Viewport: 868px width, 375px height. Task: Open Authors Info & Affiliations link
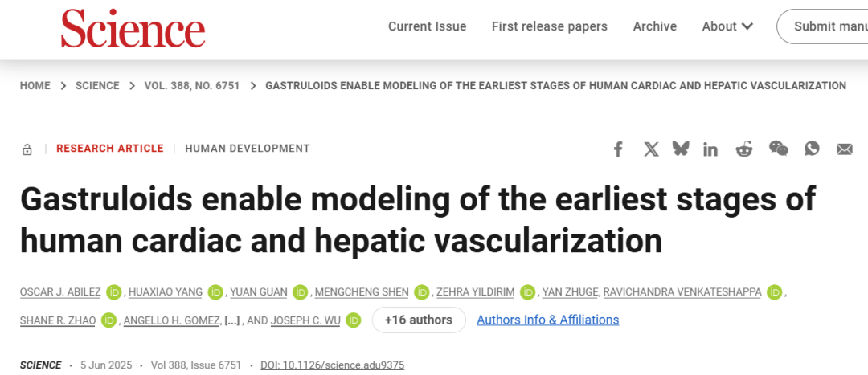(548, 320)
